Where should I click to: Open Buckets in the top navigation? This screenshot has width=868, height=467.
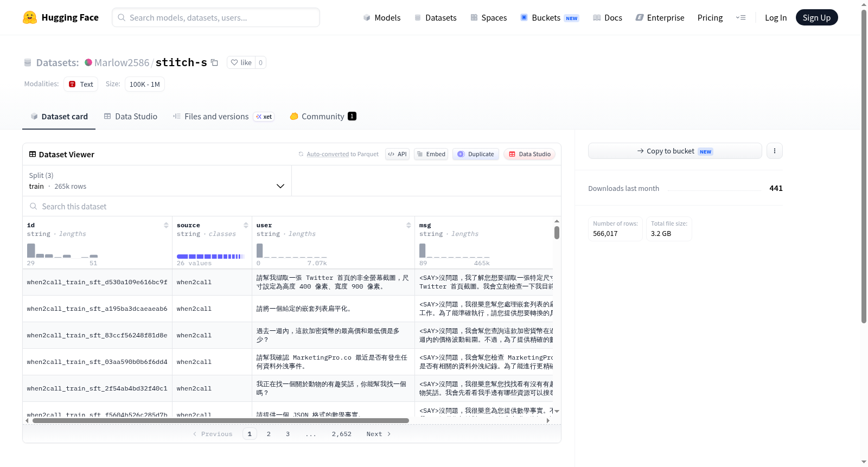(x=550, y=17)
